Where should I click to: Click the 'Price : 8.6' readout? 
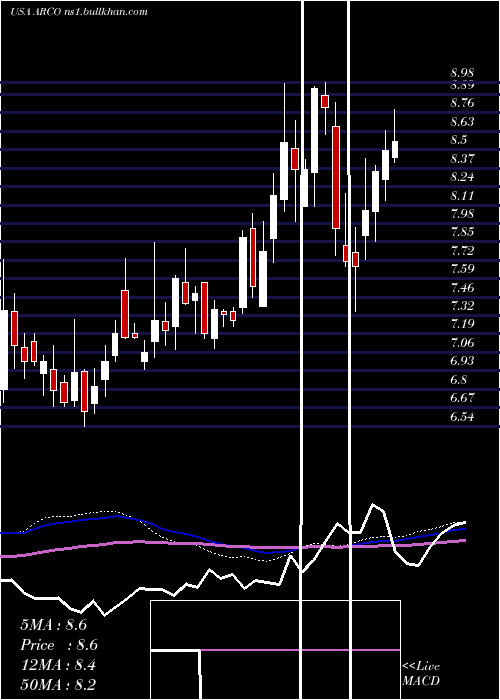tap(59, 645)
